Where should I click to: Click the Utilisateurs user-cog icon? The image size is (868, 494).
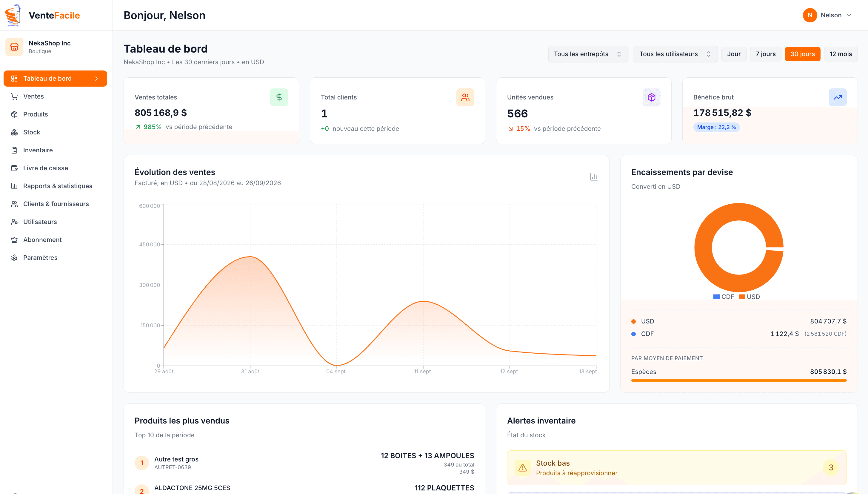pyautogui.click(x=14, y=222)
